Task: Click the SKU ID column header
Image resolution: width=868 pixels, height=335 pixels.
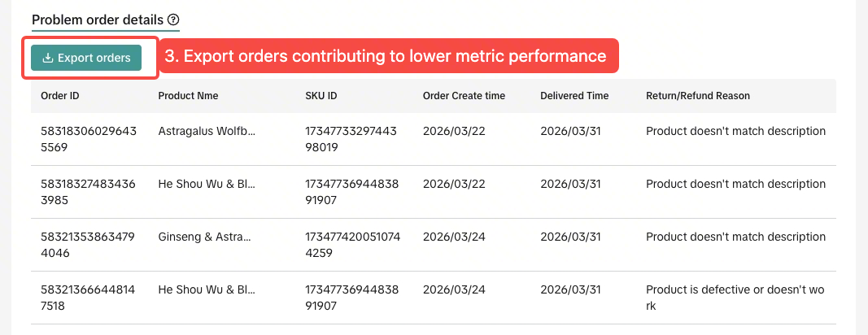Action: (321, 96)
